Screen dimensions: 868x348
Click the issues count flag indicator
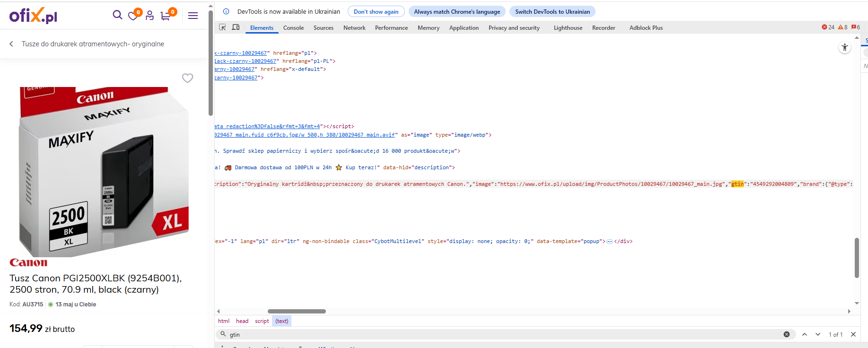tap(856, 27)
